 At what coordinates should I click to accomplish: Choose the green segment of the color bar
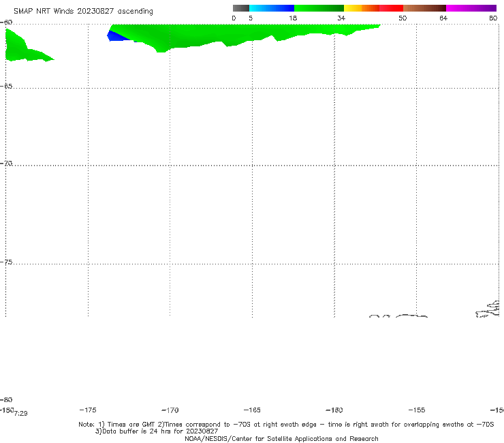coord(319,8)
